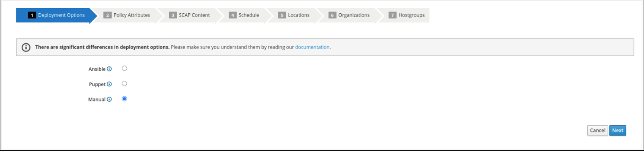Go to step 5 Locations

pos(294,15)
